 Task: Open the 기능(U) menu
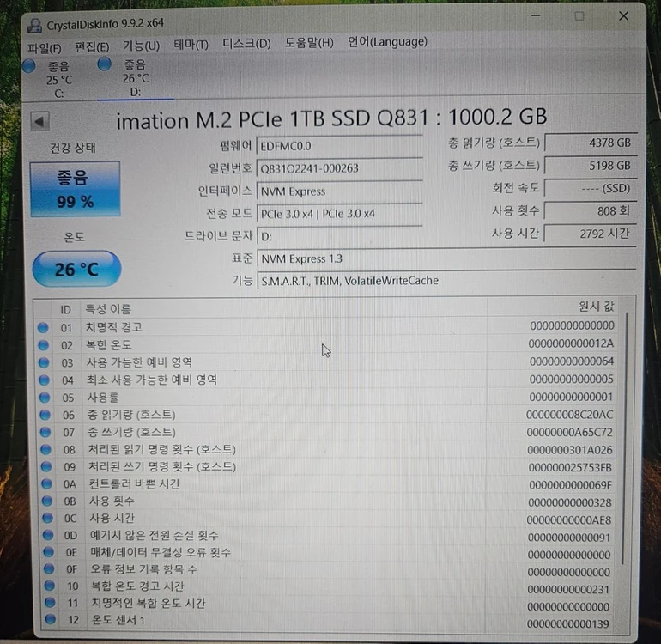[142, 46]
